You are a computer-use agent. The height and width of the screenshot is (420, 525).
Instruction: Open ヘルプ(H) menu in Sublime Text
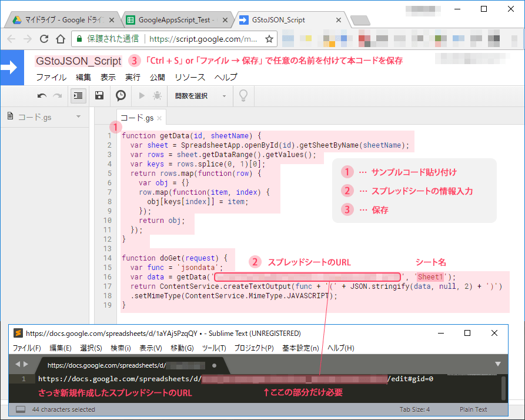[340, 348]
